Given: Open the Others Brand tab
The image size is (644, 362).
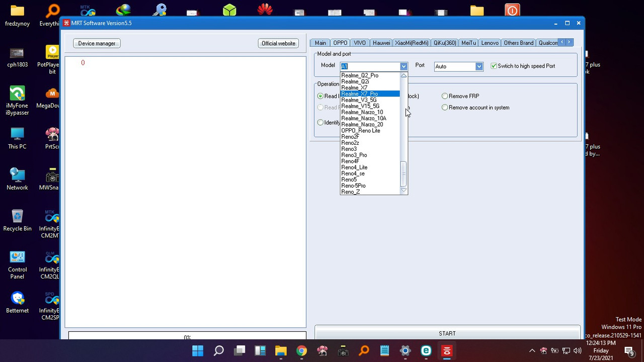Looking at the screenshot, I should click(x=518, y=43).
